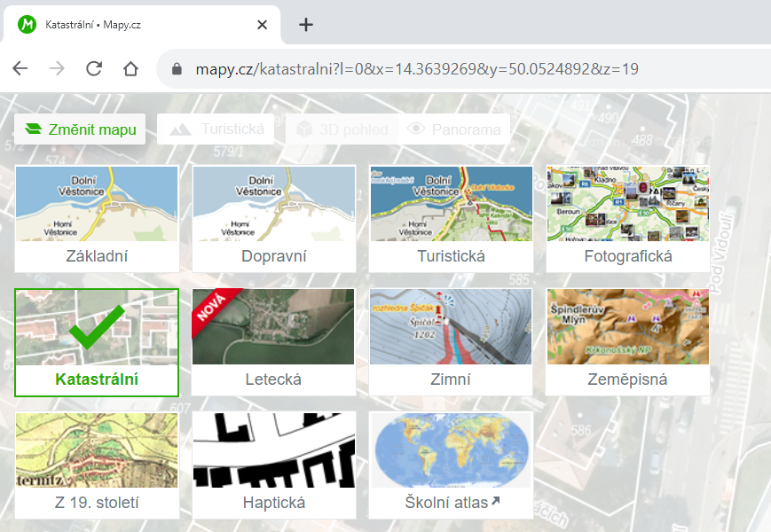Viewport: 771px width, 532px height.
Task: Click the browser forward arrow
Action: pos(57,68)
